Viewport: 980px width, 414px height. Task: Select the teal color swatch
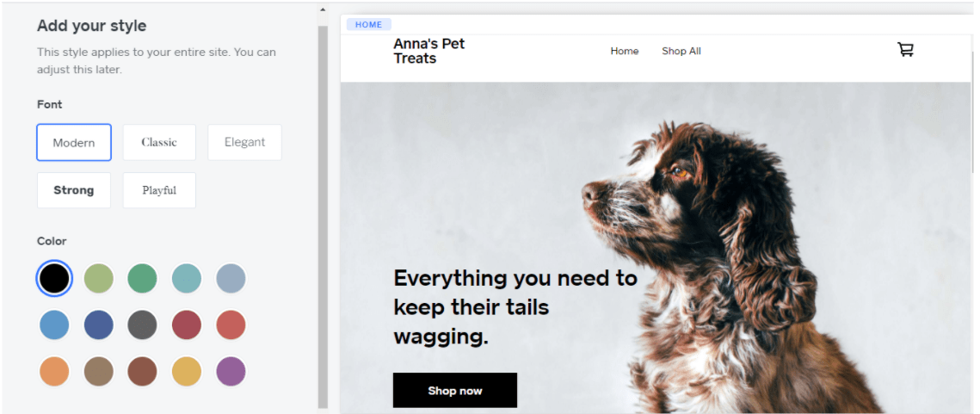(187, 278)
